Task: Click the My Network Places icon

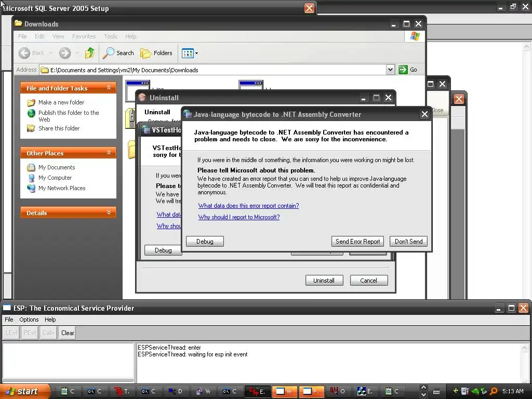Action: [x=31, y=188]
